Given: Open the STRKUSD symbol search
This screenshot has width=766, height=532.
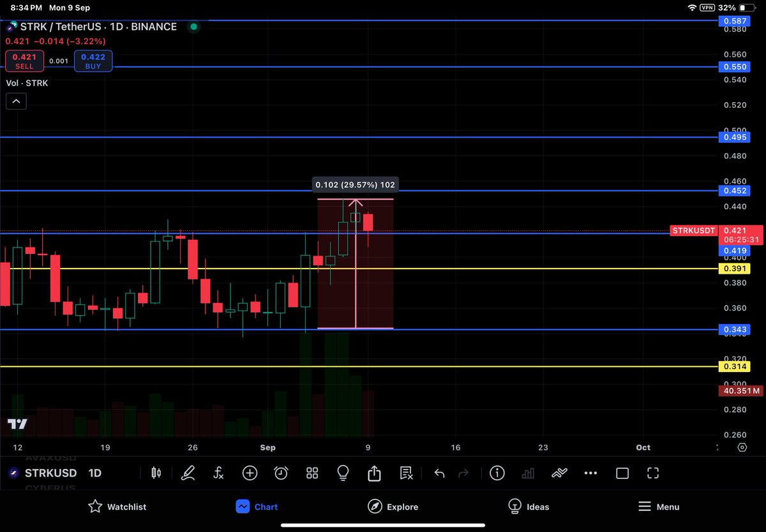Looking at the screenshot, I should tap(50, 473).
